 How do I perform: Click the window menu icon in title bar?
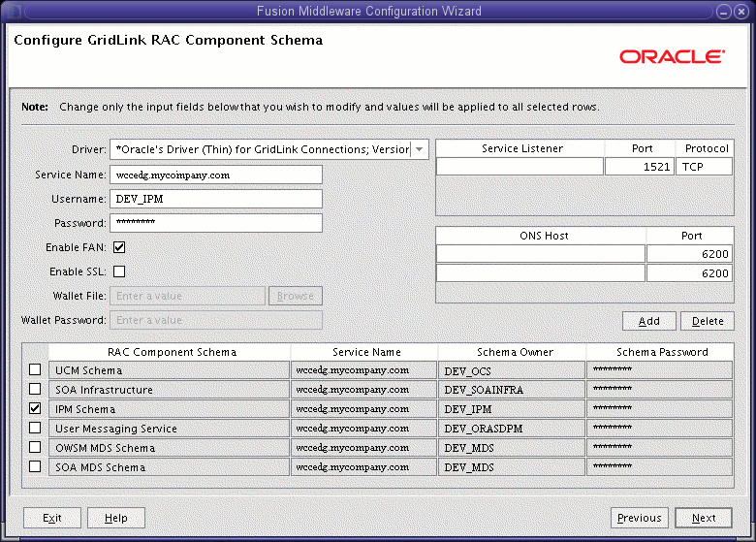14,11
